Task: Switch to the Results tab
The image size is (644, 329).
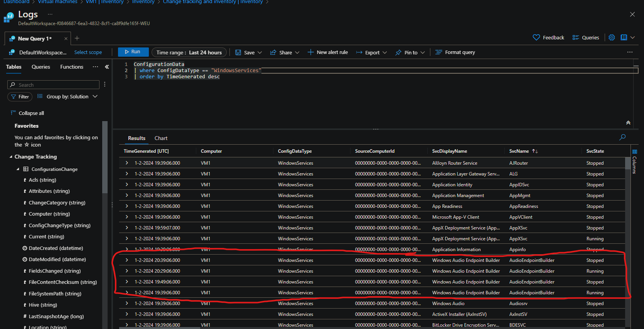Action: click(137, 138)
